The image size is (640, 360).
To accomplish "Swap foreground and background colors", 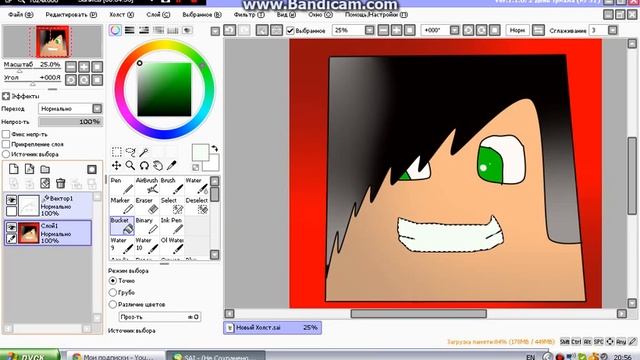I will click(214, 149).
